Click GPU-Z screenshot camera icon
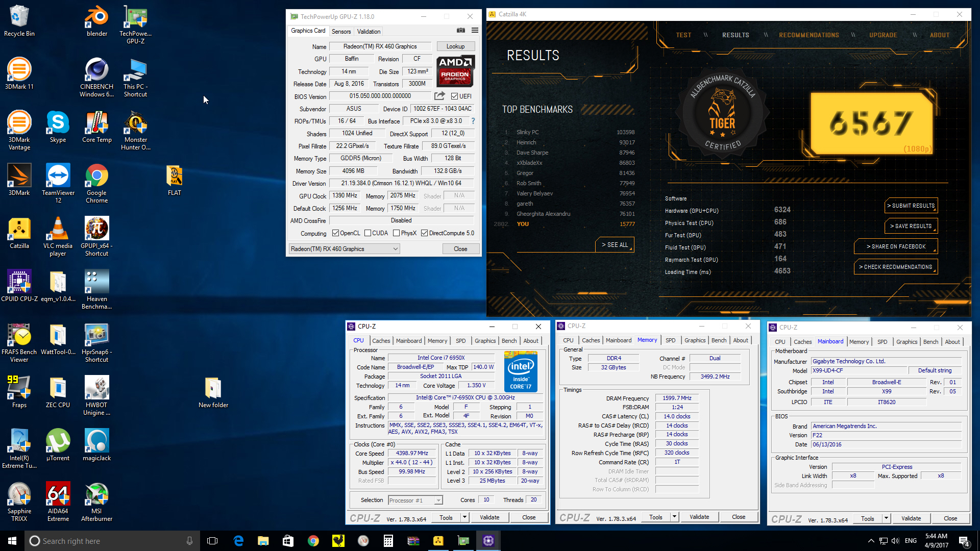 point(461,31)
